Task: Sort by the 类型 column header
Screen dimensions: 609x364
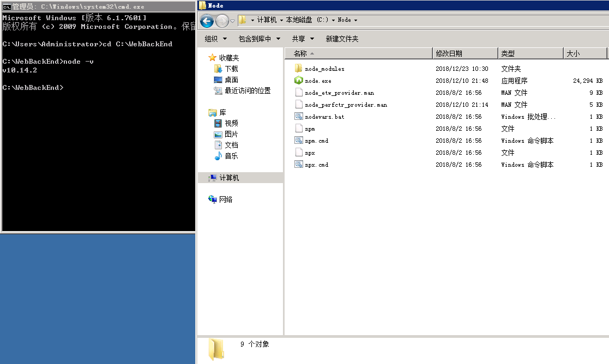Action: click(530, 53)
